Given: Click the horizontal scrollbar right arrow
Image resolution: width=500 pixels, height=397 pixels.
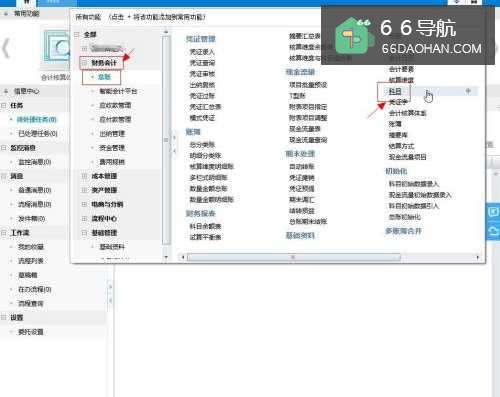Looking at the screenshot, I should click(477, 257).
